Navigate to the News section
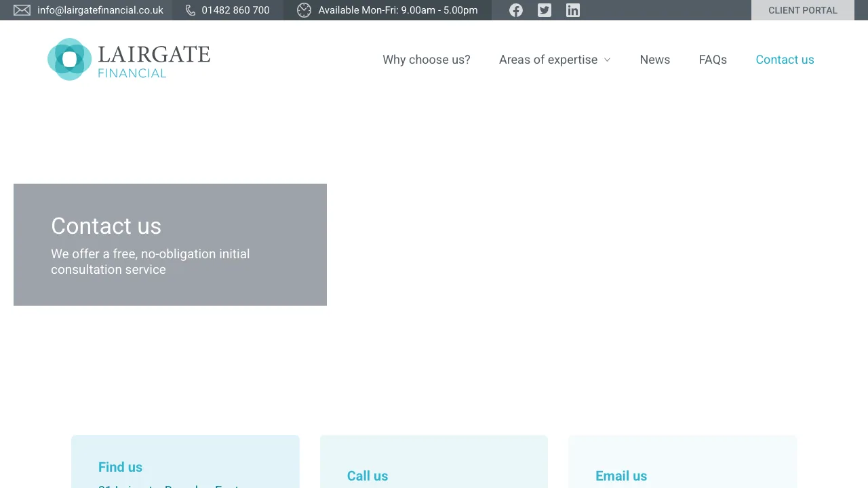 (654, 60)
